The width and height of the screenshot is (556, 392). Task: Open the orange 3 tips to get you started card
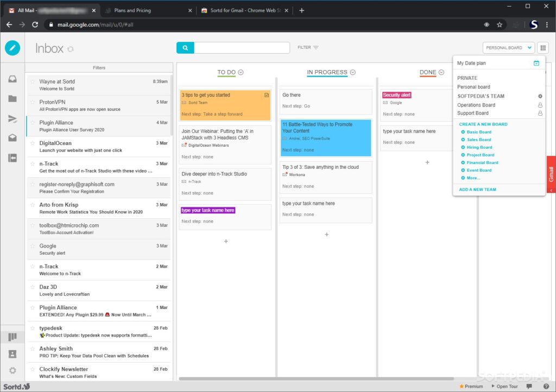point(225,105)
